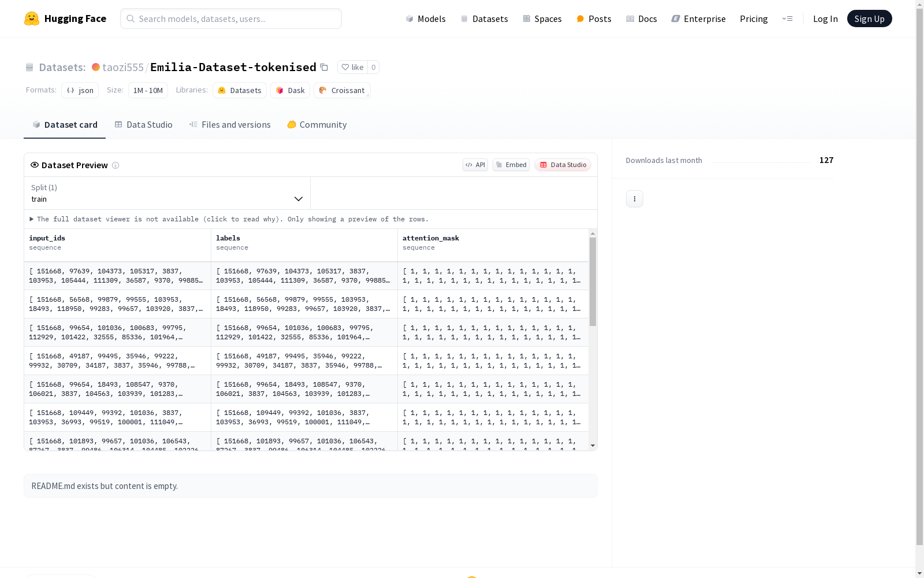
Task: Click the labels column header
Action: (304, 245)
